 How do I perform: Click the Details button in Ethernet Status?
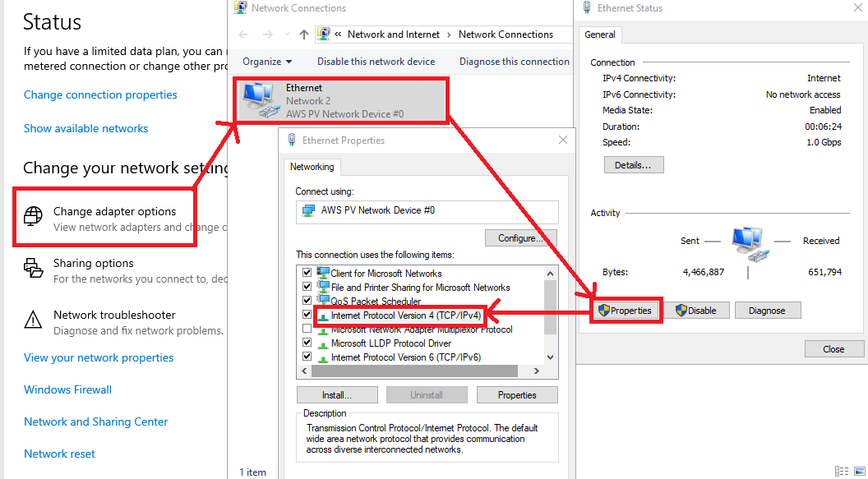coord(633,165)
